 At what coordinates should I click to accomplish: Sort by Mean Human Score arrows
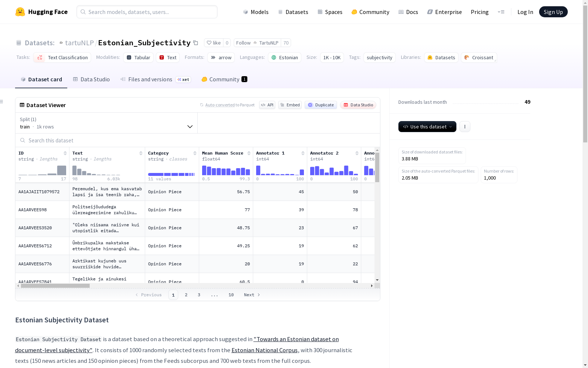pos(249,153)
